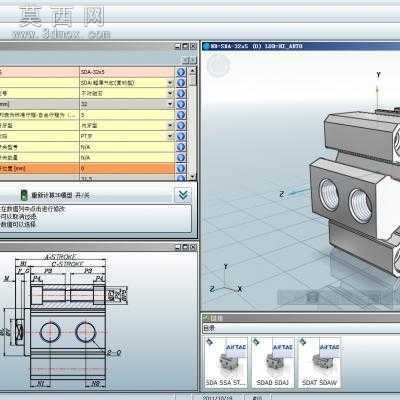The width and height of the screenshot is (400, 400).
Task: Click the date in the status bar
Action: [x=218, y=397]
